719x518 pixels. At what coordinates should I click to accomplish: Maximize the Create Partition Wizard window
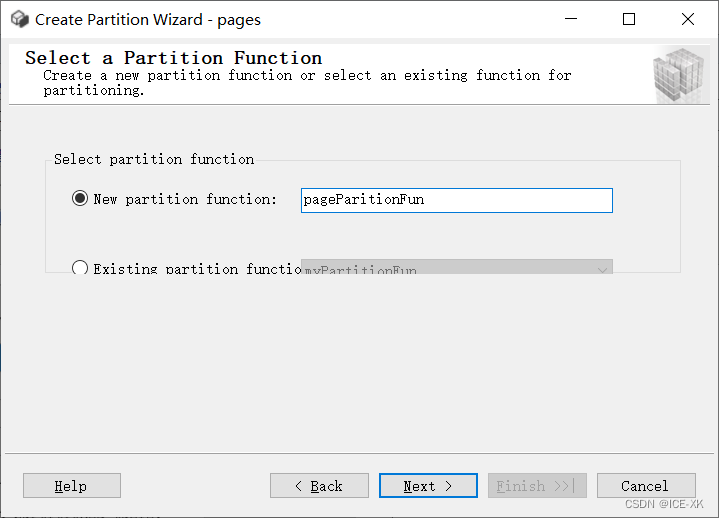tap(629, 19)
